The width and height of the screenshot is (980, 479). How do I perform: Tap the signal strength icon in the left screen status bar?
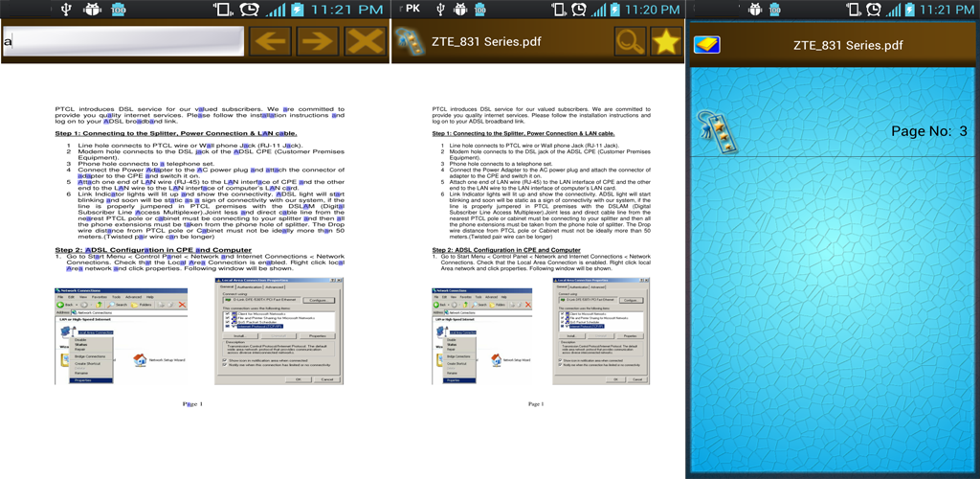[x=275, y=10]
